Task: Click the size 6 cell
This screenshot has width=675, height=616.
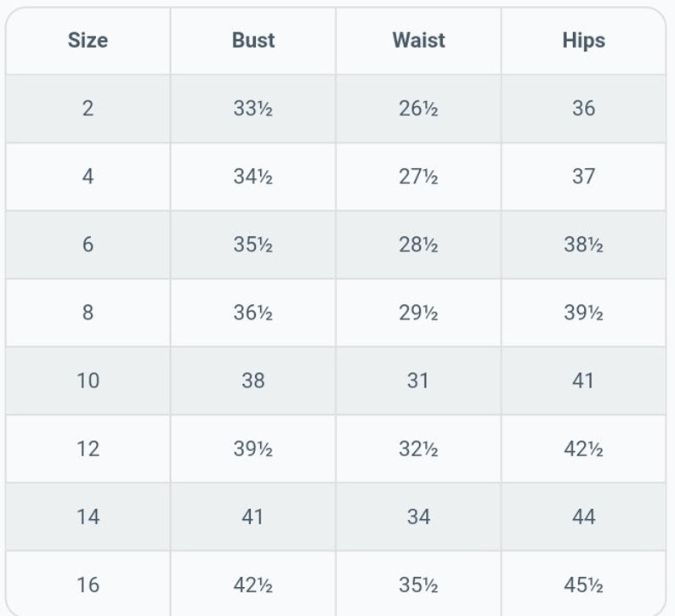Action: coord(88,245)
